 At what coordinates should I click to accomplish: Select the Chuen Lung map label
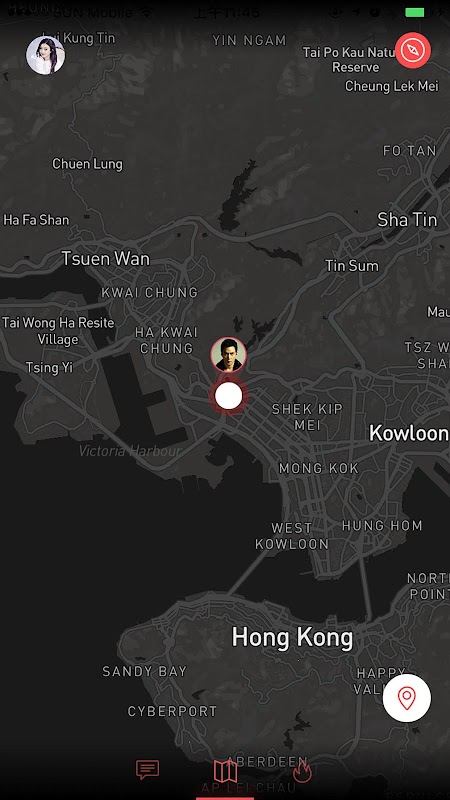click(87, 164)
